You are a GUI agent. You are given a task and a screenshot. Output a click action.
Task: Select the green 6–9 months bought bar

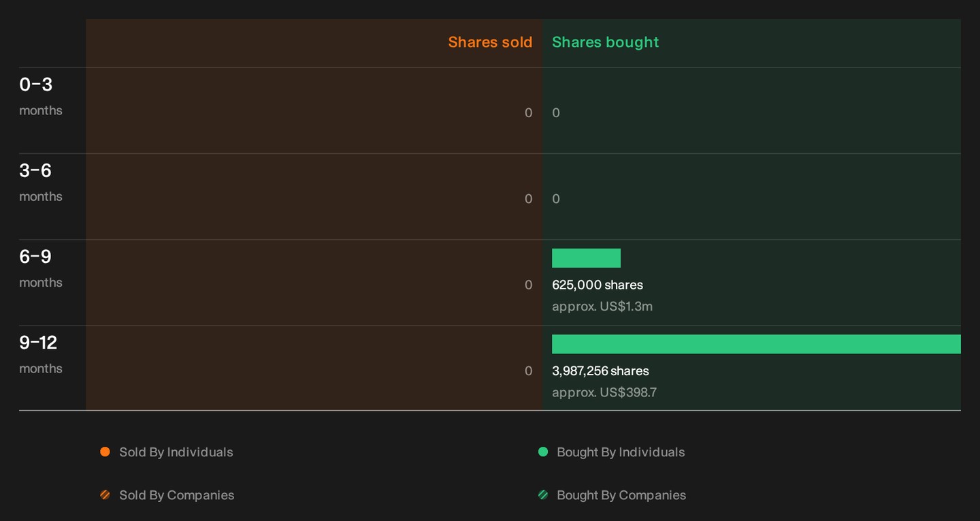click(586, 258)
